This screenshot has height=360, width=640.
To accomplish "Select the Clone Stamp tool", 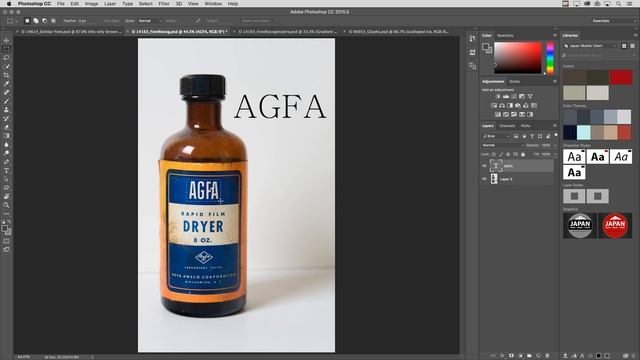I will [7, 110].
